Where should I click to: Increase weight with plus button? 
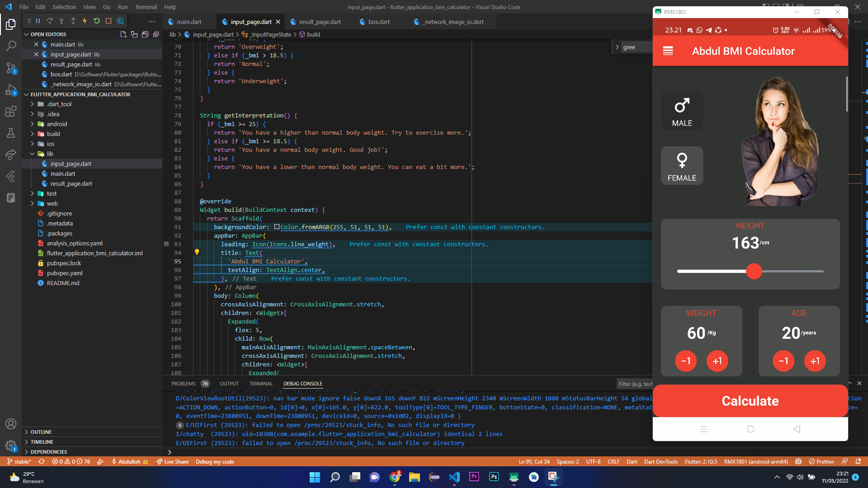[x=717, y=361]
